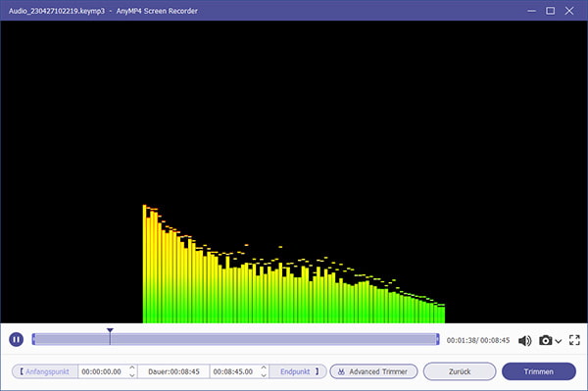
Task: Decrease end time with down arrow
Action: (x=264, y=375)
